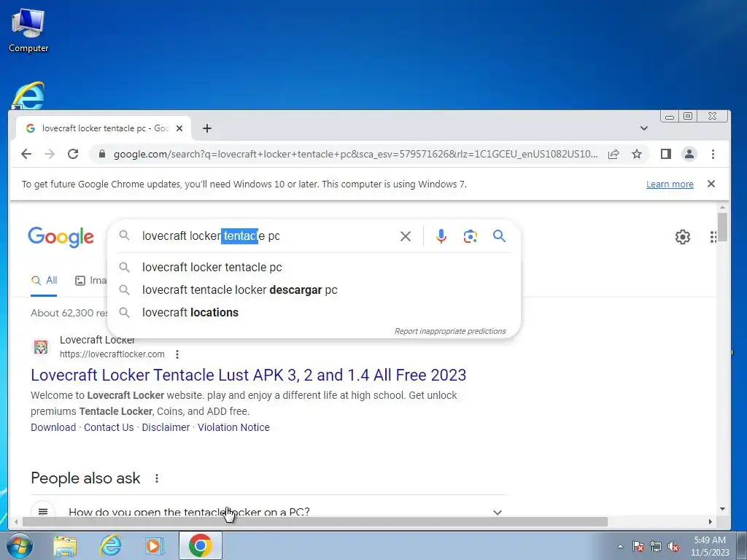Screen dimensions: 747x560
Task: Click Report inappropriate predictions
Action: (x=450, y=331)
